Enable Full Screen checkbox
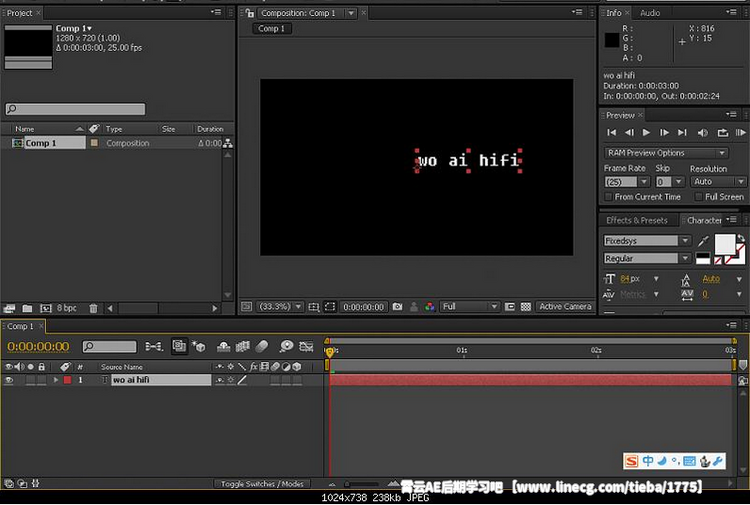 point(699,197)
